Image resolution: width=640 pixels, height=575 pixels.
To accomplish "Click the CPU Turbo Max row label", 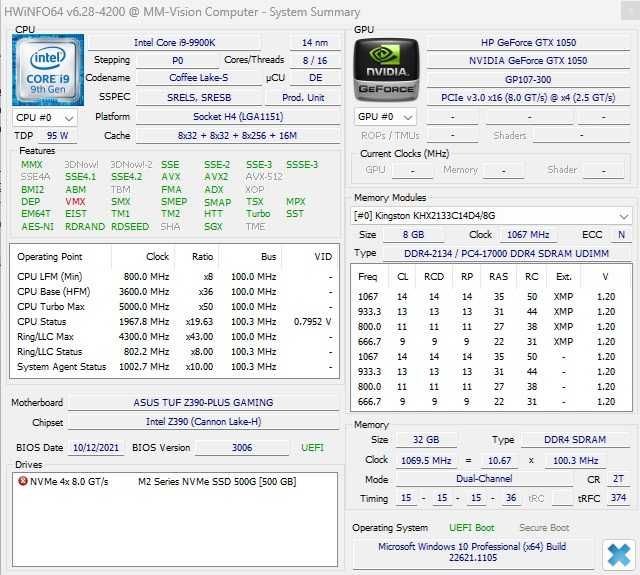I will point(51,306).
